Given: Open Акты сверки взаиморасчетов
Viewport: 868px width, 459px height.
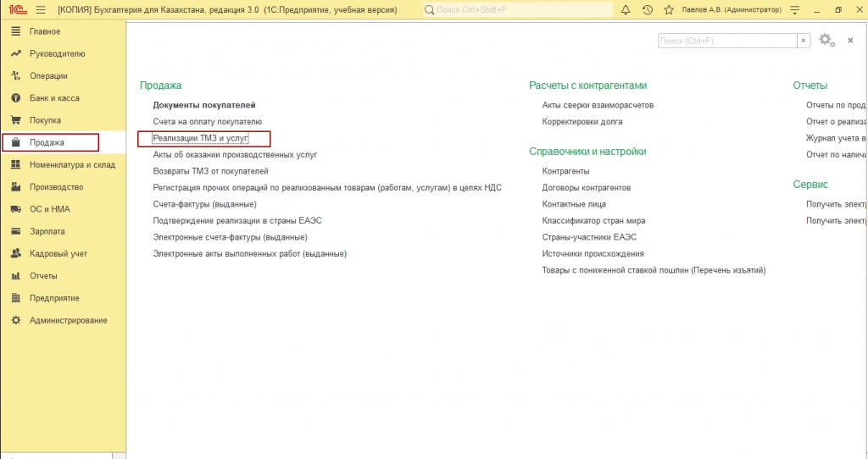Looking at the screenshot, I should pos(598,105).
